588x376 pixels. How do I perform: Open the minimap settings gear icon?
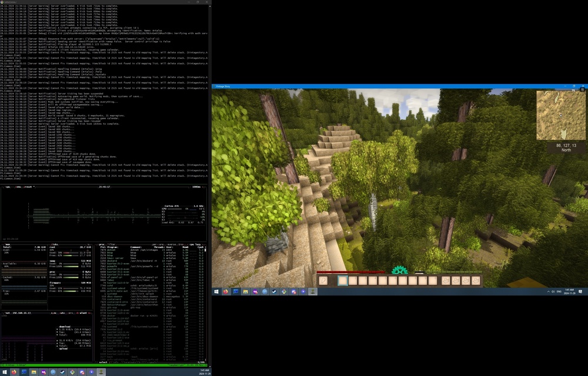coord(583,90)
